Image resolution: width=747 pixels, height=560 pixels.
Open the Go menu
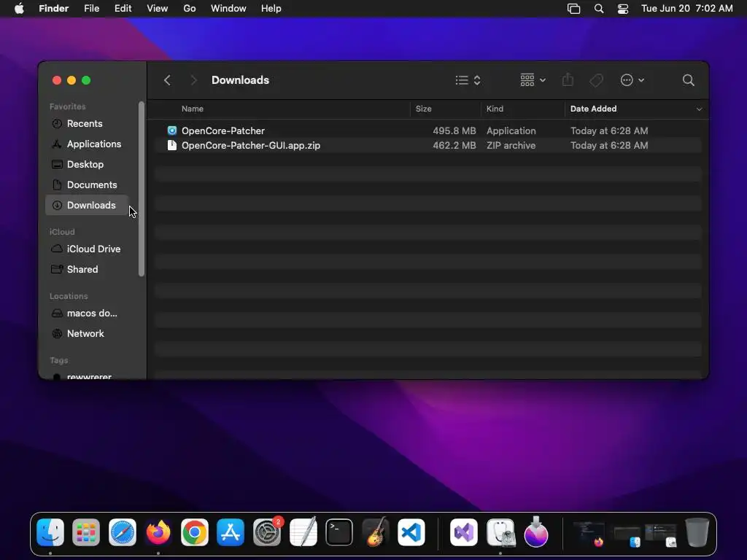(190, 9)
